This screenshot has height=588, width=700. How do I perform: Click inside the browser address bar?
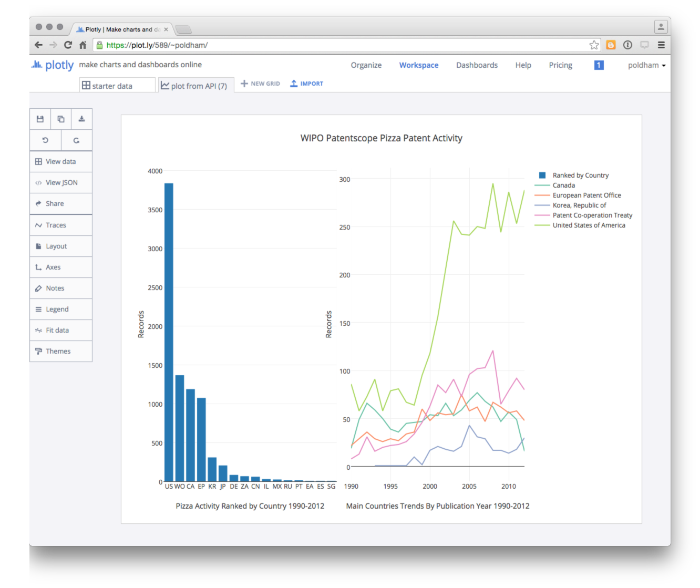tap(315, 45)
